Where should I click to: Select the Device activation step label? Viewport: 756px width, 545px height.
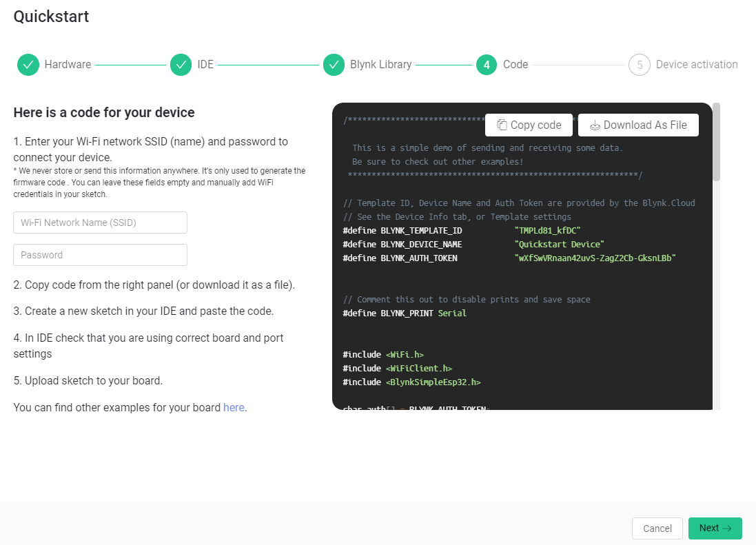(x=697, y=65)
